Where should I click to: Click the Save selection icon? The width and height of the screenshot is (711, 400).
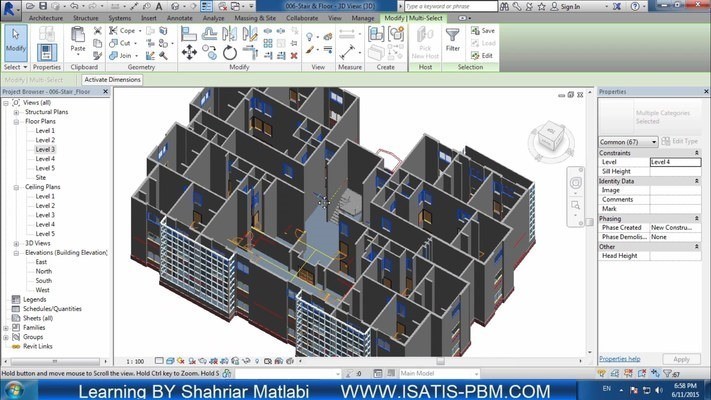(483, 31)
